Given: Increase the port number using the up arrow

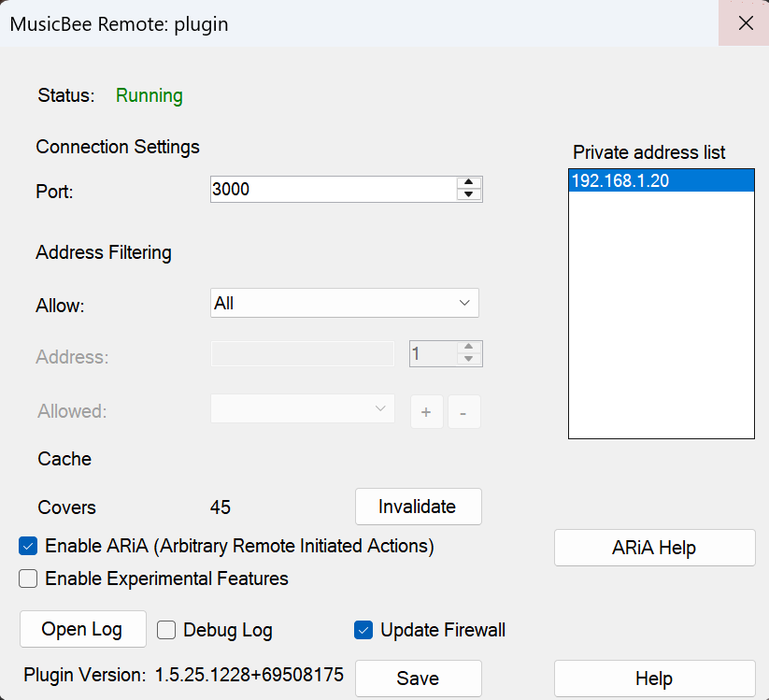Looking at the screenshot, I should pyautogui.click(x=469, y=183).
